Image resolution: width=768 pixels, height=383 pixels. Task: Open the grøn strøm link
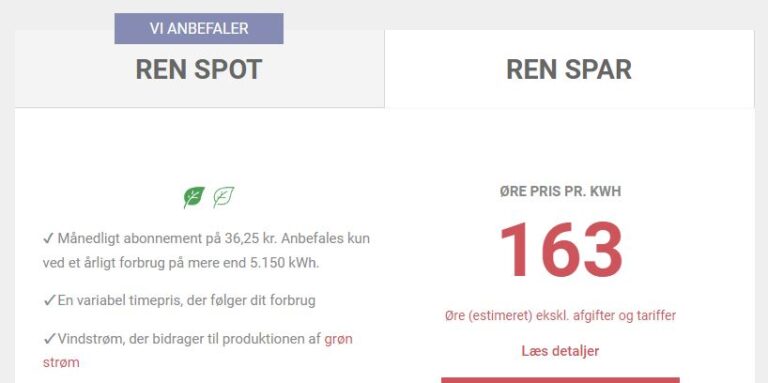point(197,351)
